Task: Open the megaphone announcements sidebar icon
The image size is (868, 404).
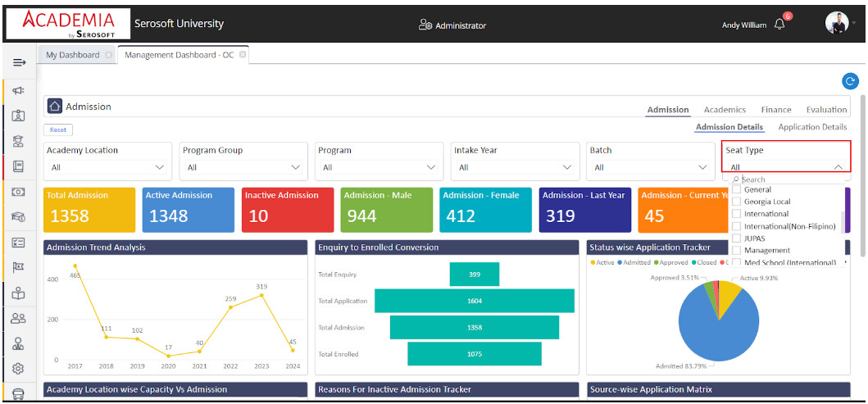Action: [x=18, y=90]
